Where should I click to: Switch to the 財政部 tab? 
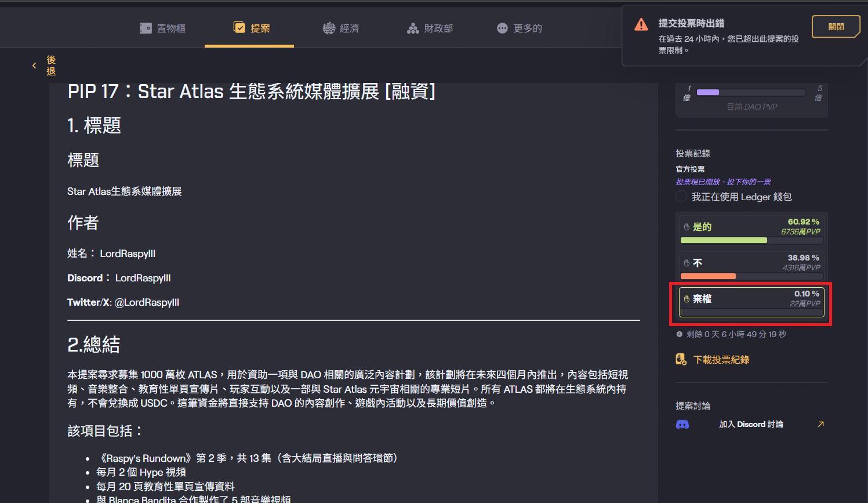[x=430, y=28]
